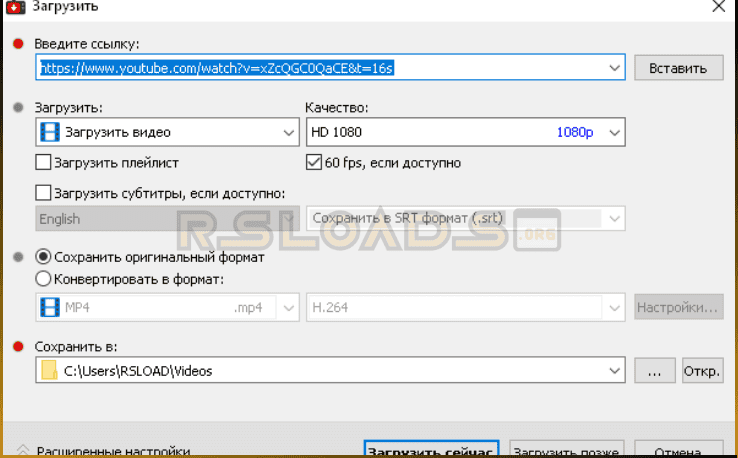Image resolution: width=738 pixels, height=458 pixels.
Task: Click the Настройки... button
Action: coord(678,307)
